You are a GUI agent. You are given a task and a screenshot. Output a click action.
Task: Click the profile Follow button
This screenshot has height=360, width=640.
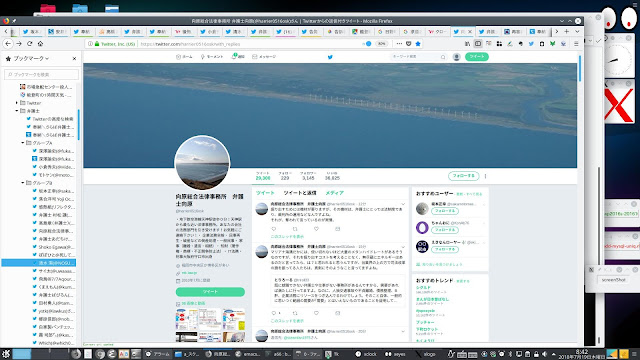[x=463, y=176]
